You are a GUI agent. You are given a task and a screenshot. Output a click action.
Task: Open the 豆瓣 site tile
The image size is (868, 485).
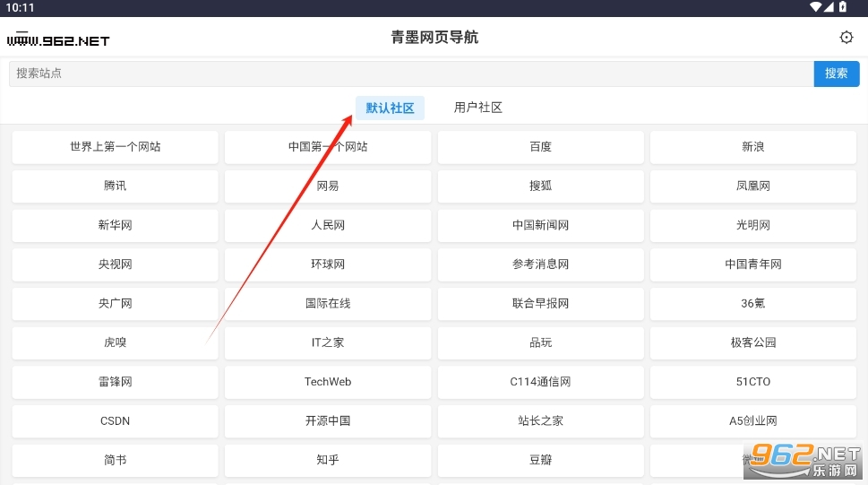[540, 460]
